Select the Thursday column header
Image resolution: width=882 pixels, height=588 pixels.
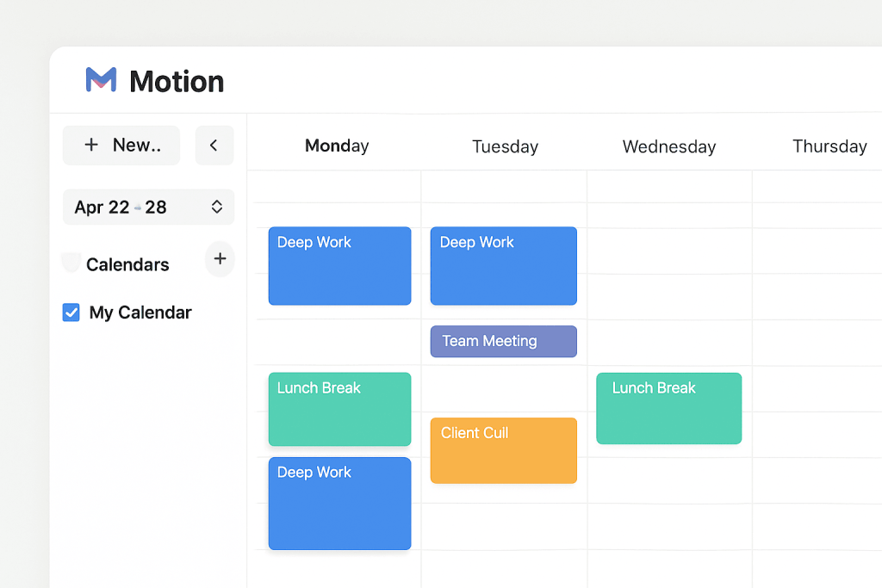(829, 146)
